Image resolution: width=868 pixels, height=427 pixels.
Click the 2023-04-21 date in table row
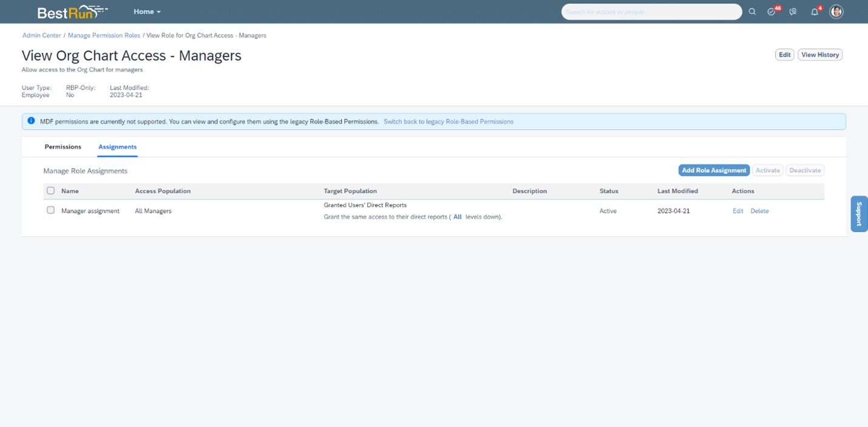pos(673,211)
